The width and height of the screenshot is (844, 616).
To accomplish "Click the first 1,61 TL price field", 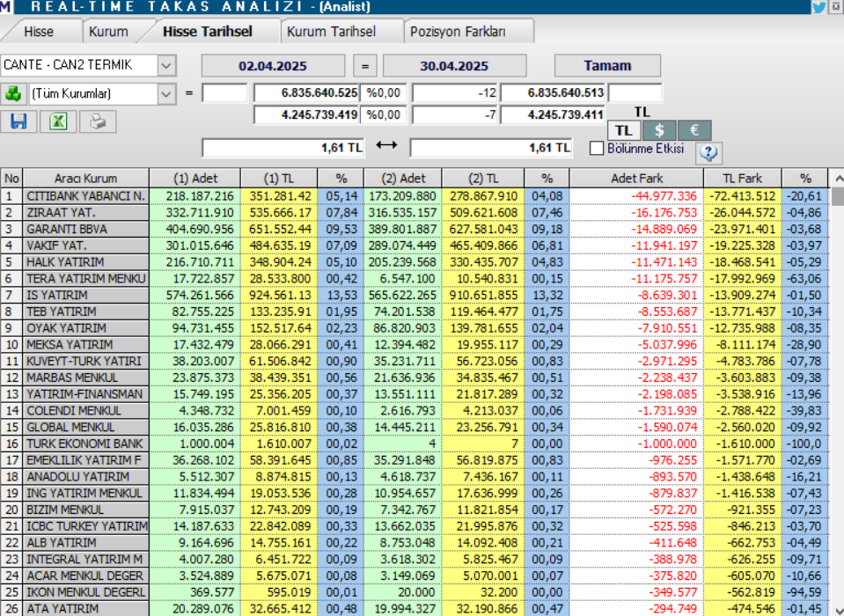I will click(283, 148).
